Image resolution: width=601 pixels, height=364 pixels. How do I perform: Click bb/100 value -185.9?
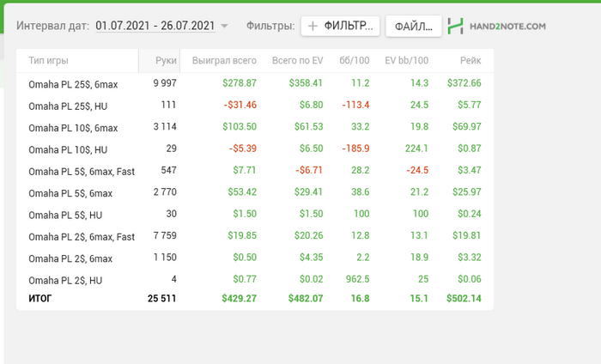(x=355, y=149)
